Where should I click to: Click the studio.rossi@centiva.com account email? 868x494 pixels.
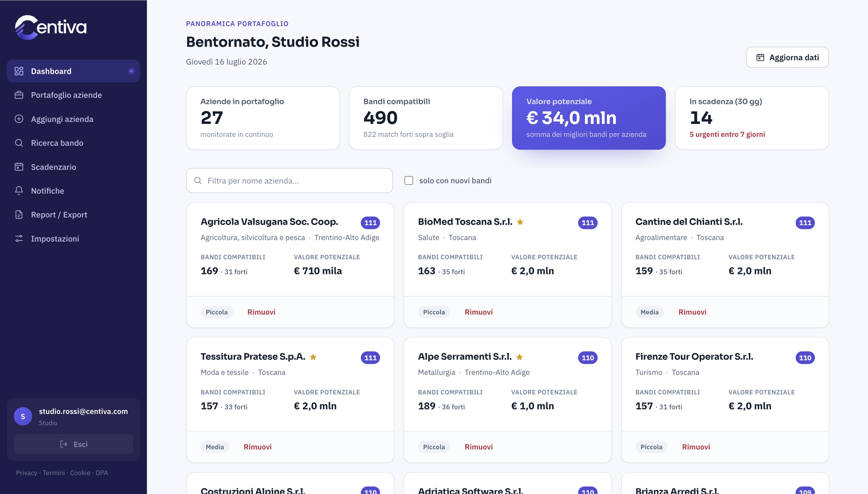[84, 411]
